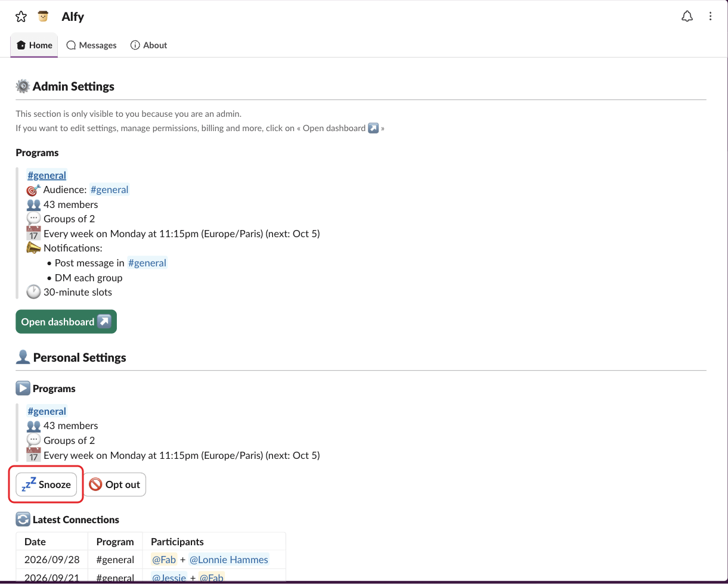
Task: Open #general link under Admin Programs
Action: click(47, 175)
